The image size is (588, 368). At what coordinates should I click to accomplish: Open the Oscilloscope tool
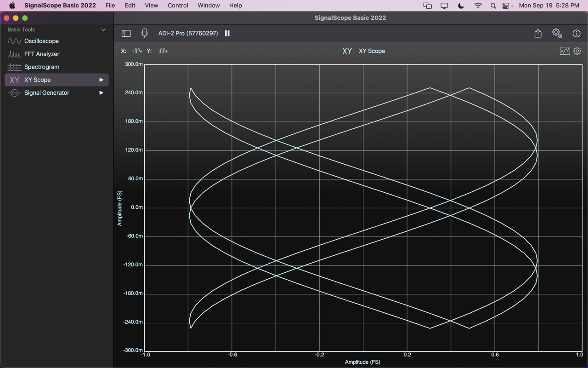[57, 41]
